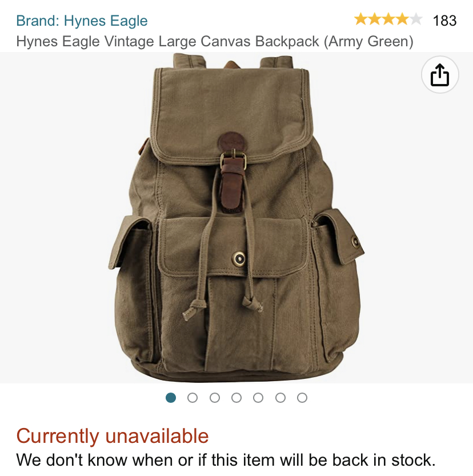Select the fourth image carousel dot

coord(236,397)
